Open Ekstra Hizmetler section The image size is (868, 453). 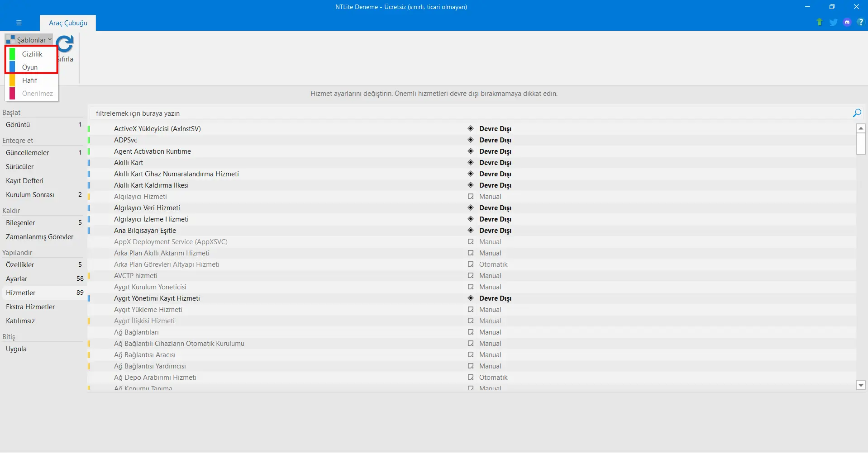click(43, 307)
